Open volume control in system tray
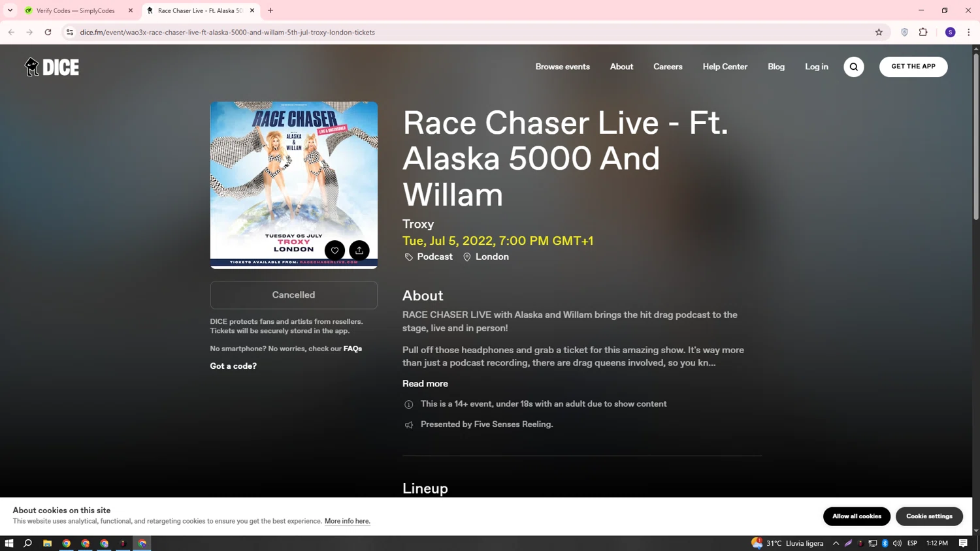Screen dimensions: 980x551 pos(898,543)
